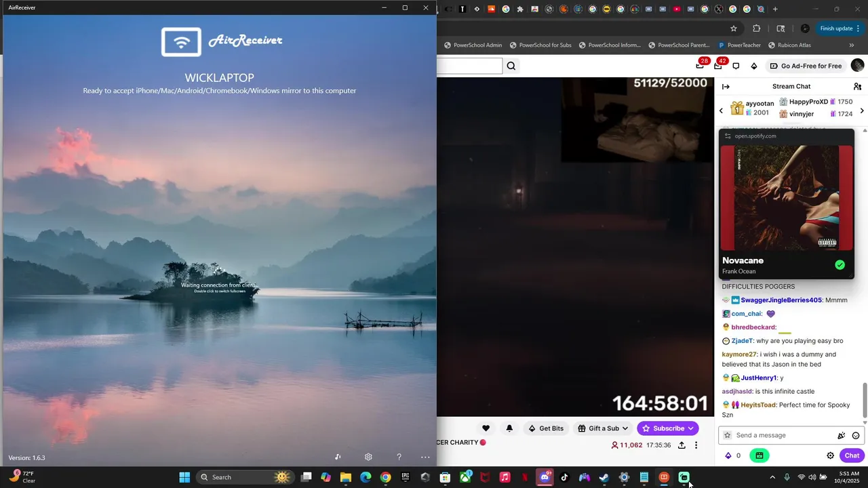Open volume control in system tray
The image size is (868, 488).
812,477
